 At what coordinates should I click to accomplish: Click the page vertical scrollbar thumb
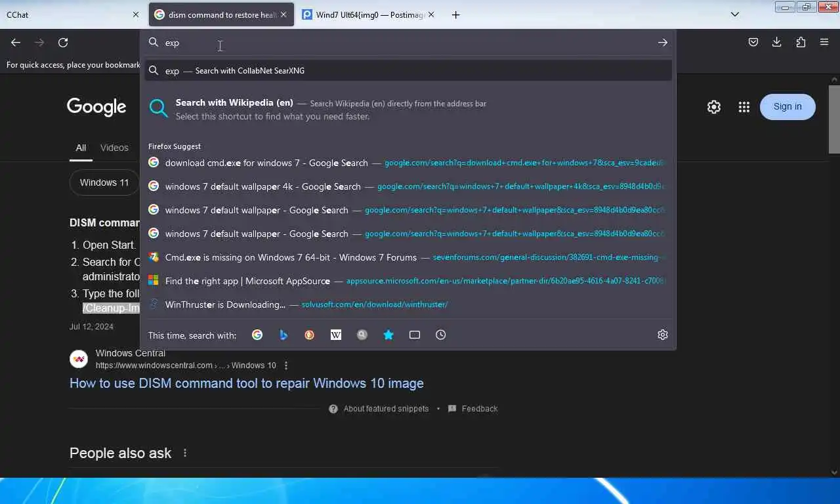(834, 119)
